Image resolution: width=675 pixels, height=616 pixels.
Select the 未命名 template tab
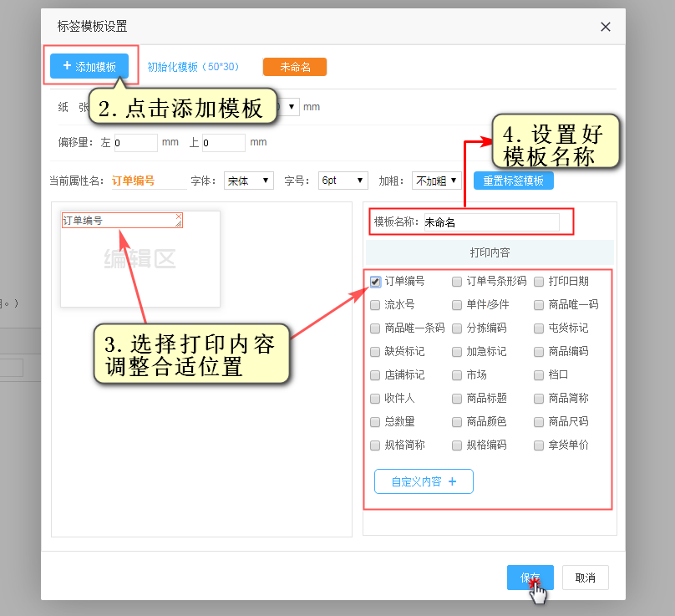[294, 67]
